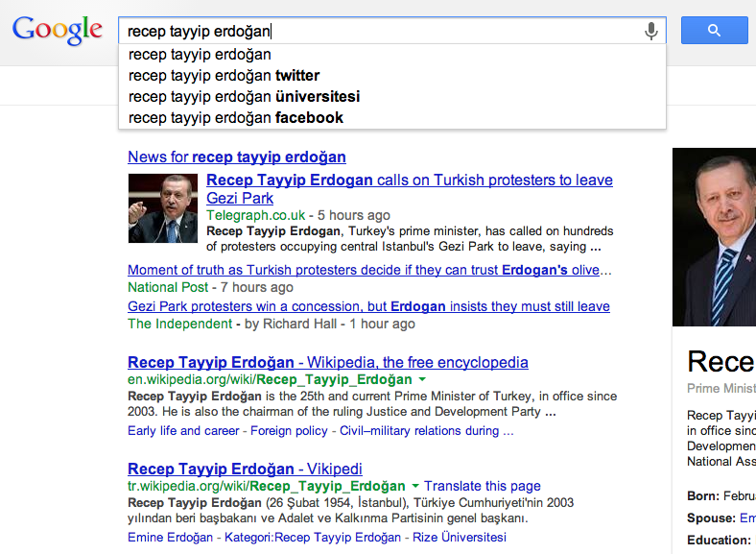Viewport: 756px width, 554px height.
Task: Click 'The Independent' source text
Action: 179,324
